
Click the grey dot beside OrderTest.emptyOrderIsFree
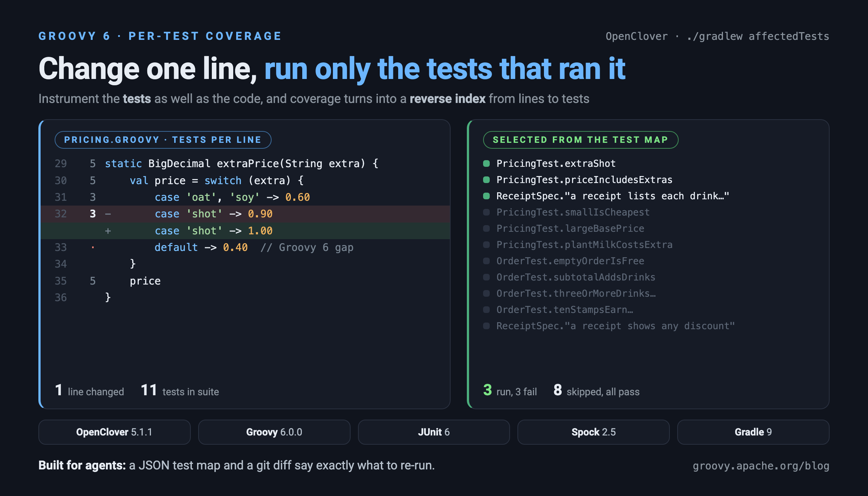tap(486, 261)
